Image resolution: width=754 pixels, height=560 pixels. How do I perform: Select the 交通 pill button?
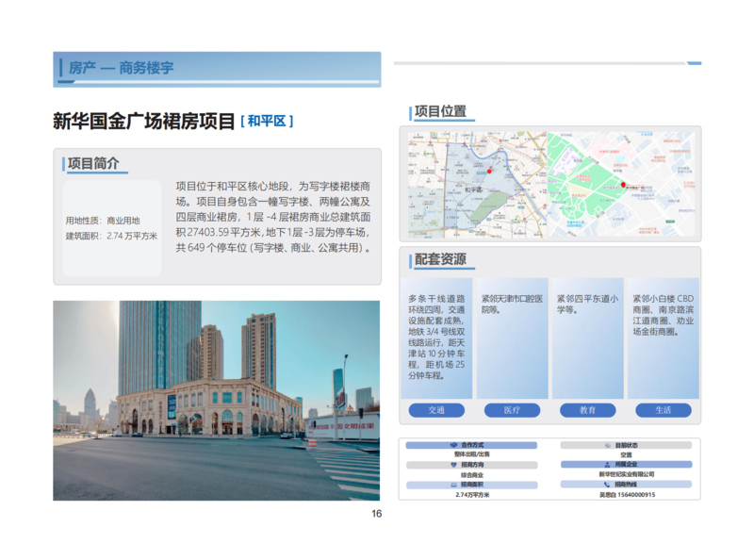pyautogui.click(x=436, y=410)
